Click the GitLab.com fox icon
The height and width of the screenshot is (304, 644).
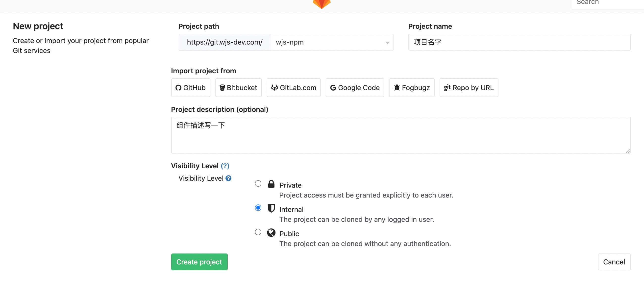point(274,87)
